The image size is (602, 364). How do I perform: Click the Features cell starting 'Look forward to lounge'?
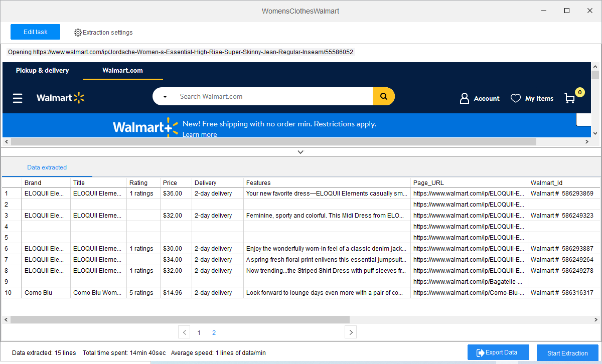click(327, 293)
